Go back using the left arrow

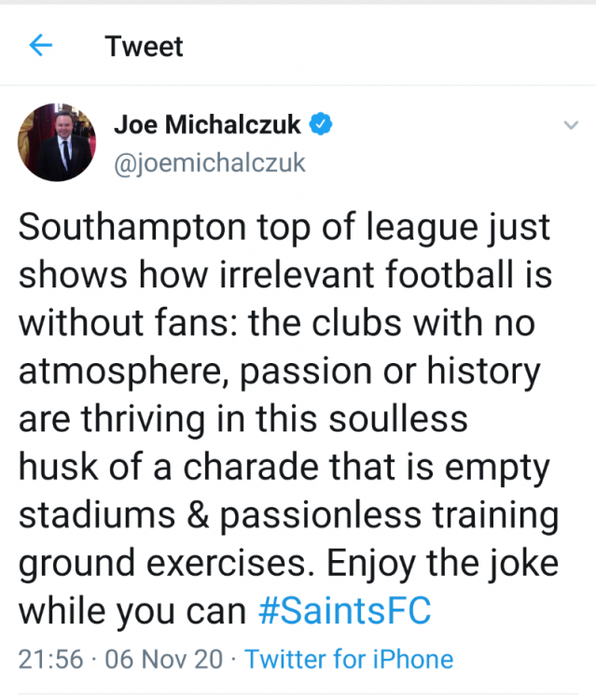41,45
